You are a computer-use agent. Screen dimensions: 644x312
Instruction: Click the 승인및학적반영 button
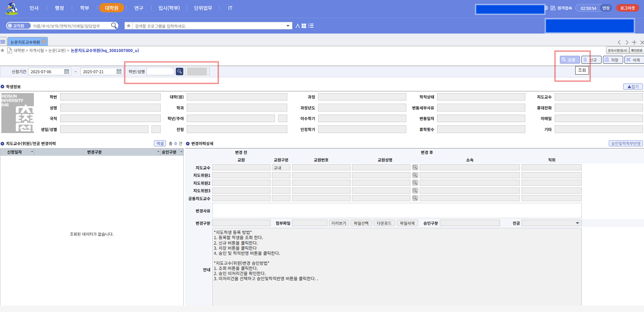click(626, 143)
